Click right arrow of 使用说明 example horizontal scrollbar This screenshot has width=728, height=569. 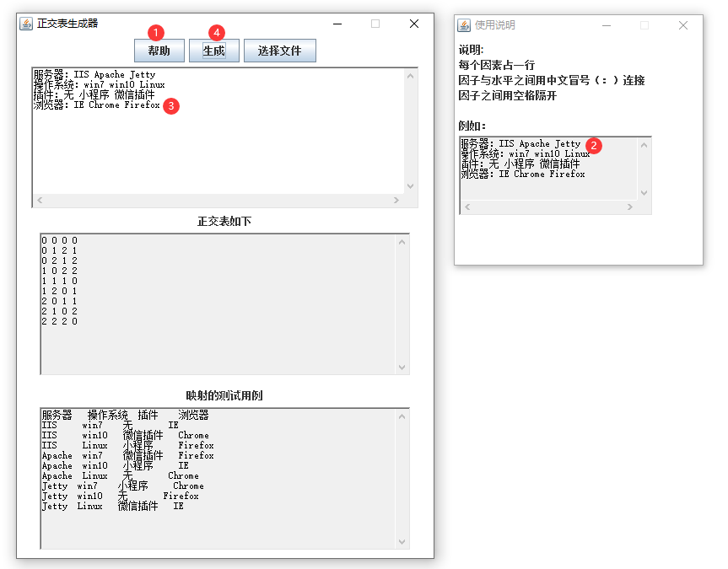(630, 207)
